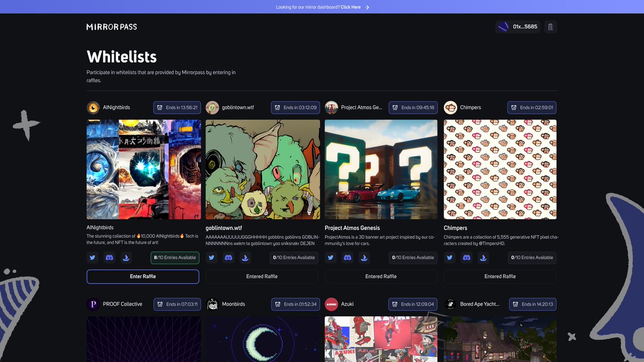Click the PROOF Collective avatar icon
This screenshot has height=362, width=644.
click(93, 304)
